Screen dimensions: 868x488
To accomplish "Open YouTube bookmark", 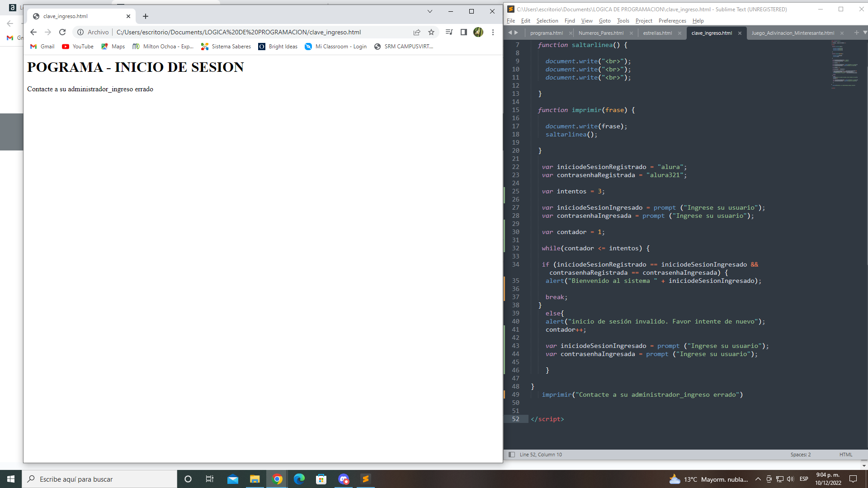I will (x=78, y=47).
